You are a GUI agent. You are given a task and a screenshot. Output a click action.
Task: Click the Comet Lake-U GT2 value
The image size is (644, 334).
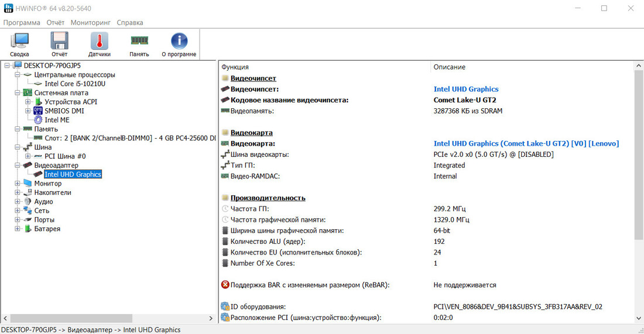click(x=464, y=100)
